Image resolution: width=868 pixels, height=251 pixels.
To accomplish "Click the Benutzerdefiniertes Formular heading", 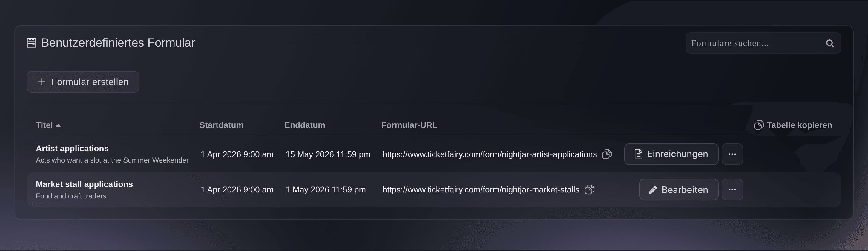I will [118, 43].
